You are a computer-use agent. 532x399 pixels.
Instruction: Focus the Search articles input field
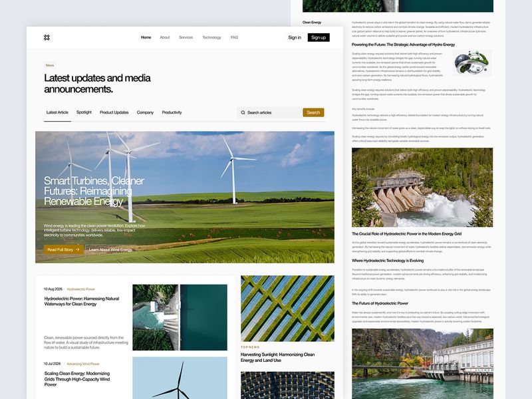point(269,112)
